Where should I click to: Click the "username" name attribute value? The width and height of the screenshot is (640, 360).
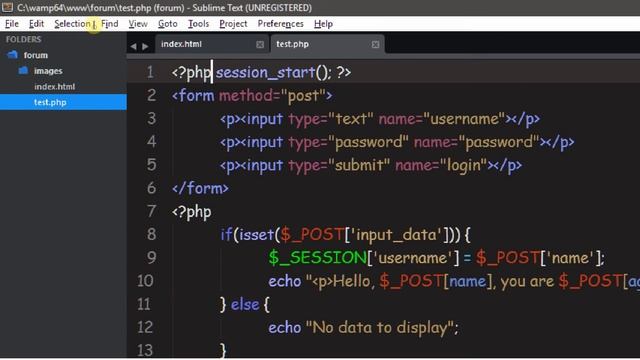point(464,119)
